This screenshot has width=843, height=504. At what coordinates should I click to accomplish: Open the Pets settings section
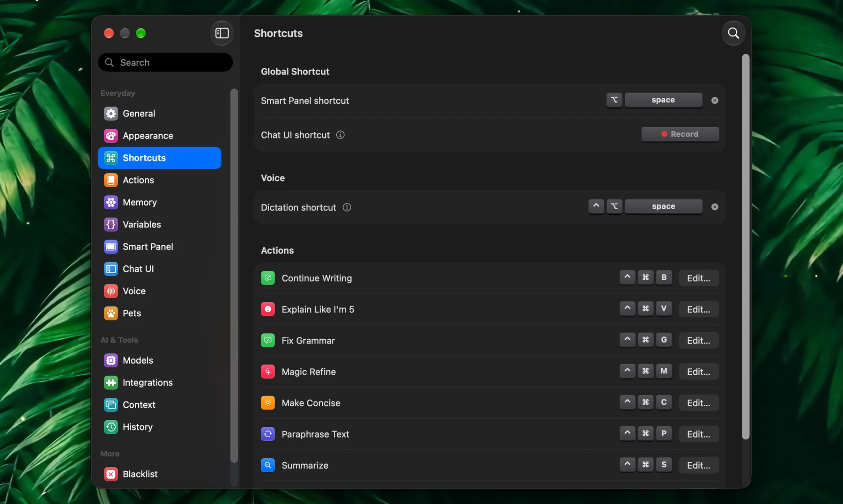160,314
